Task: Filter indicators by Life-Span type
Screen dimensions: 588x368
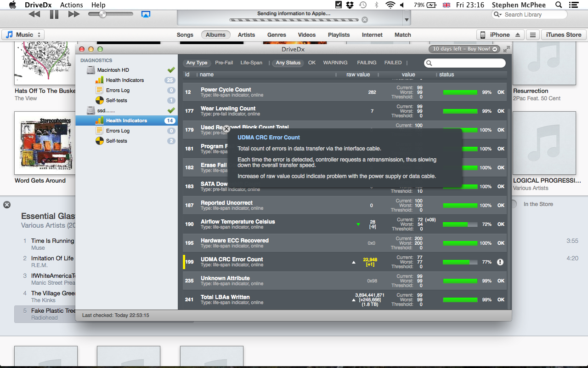Action: (x=251, y=63)
